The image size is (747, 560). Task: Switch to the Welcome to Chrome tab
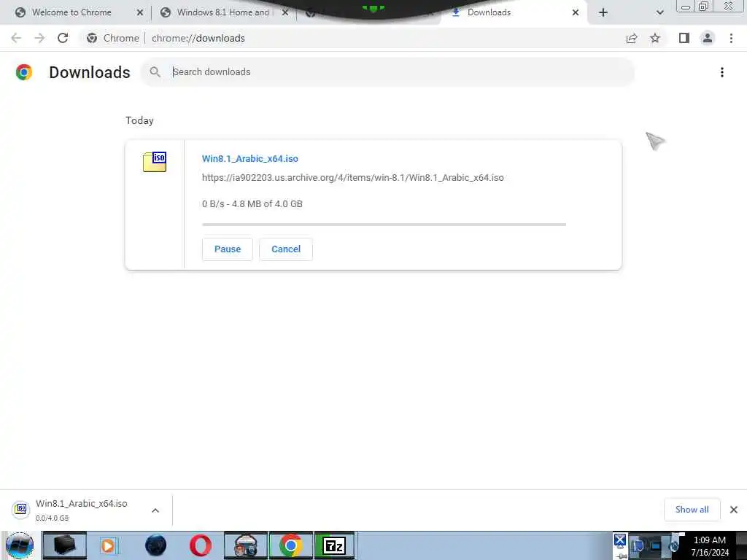[71, 12]
